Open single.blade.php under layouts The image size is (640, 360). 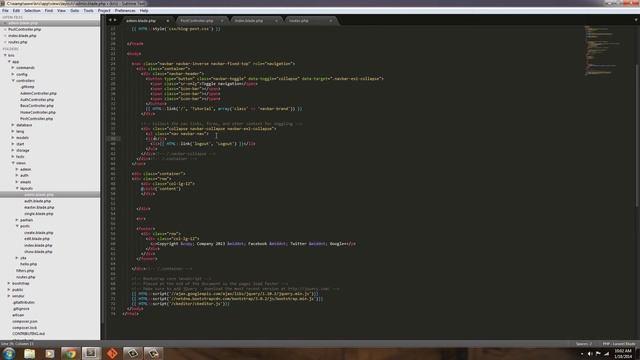pos(39,213)
